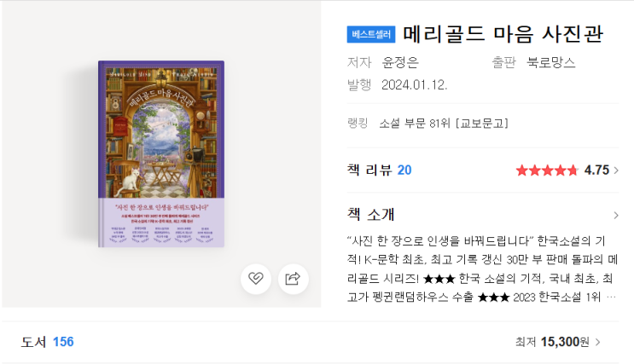Expand the 책 소개 section chevron
Screen dimensions: 634x364
point(616,216)
